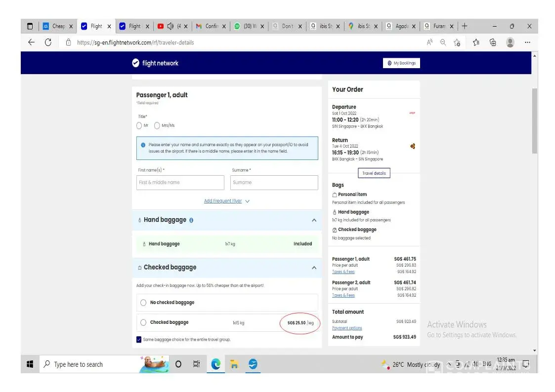Collapse the Checked baggage section

click(x=314, y=268)
